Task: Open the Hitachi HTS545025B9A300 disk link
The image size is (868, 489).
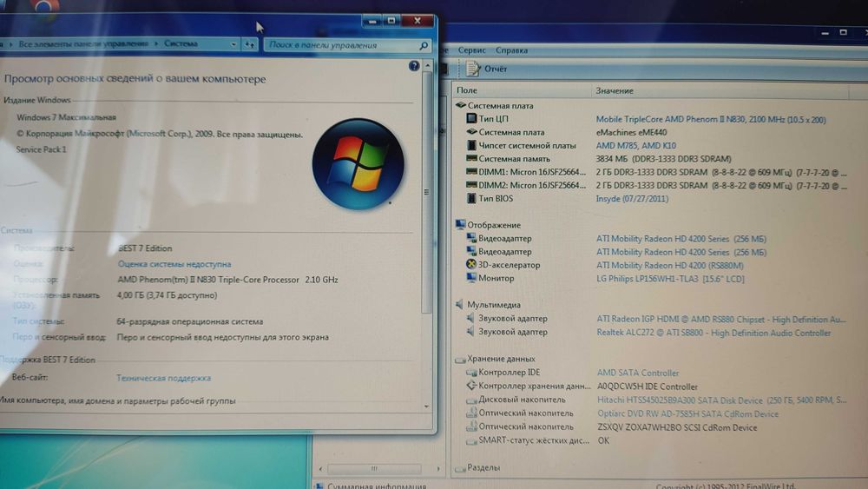Action: (721, 400)
